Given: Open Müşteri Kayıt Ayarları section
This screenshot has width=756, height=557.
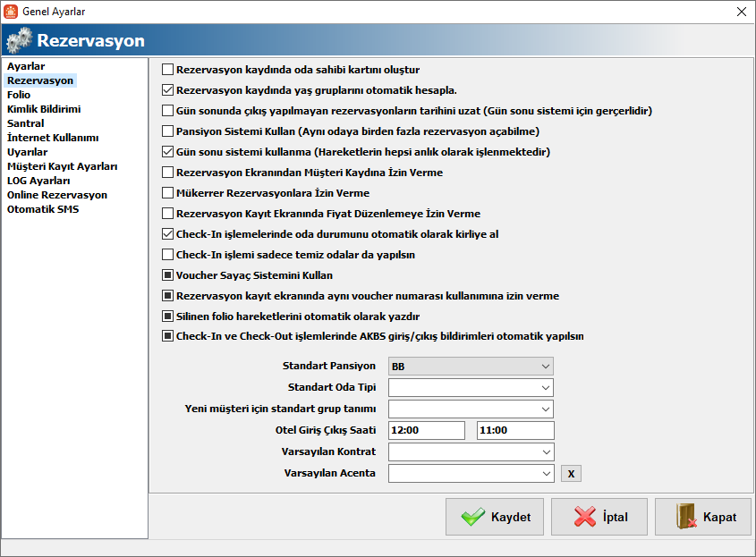Looking at the screenshot, I should click(x=63, y=166).
